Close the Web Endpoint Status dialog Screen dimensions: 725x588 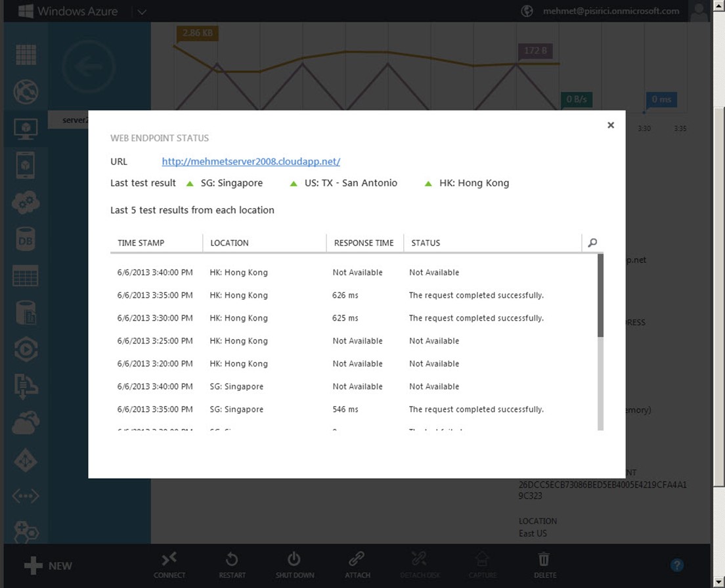610,125
